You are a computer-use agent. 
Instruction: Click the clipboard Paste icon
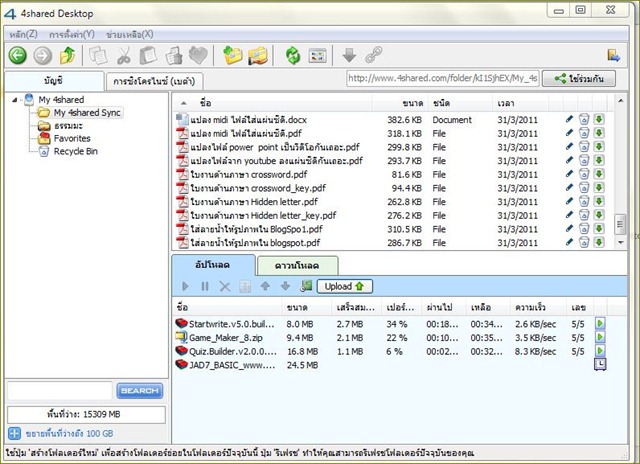point(148,56)
